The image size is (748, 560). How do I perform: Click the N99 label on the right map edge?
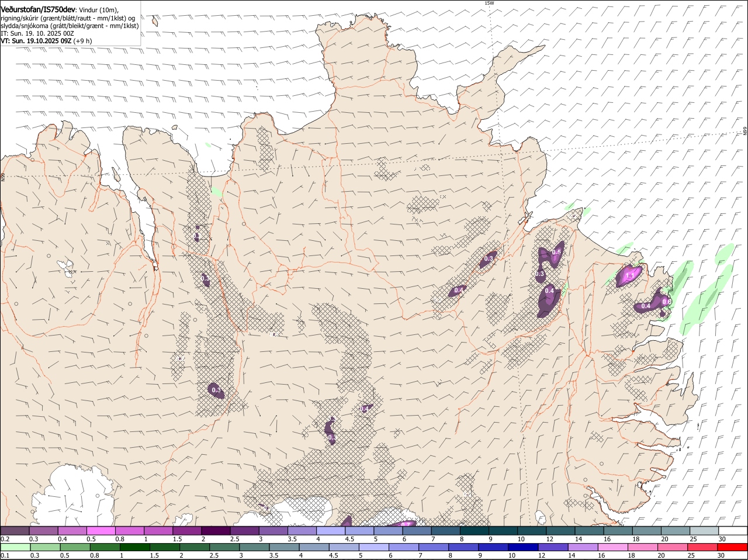click(745, 132)
